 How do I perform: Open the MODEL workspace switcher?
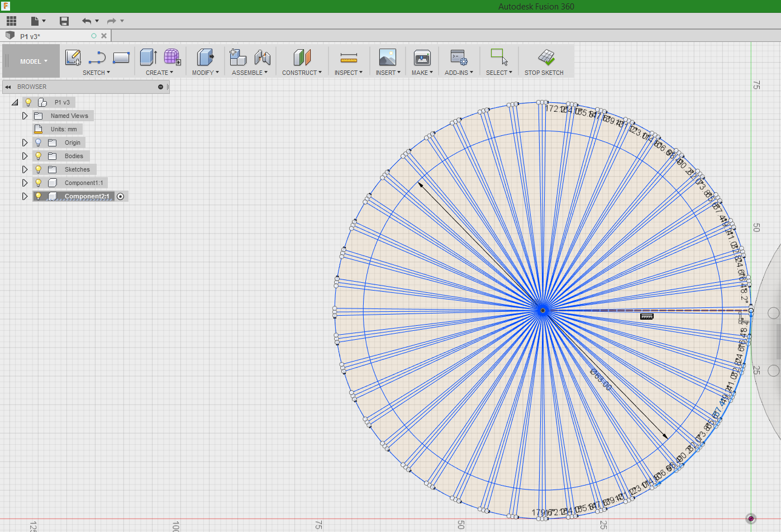31,61
